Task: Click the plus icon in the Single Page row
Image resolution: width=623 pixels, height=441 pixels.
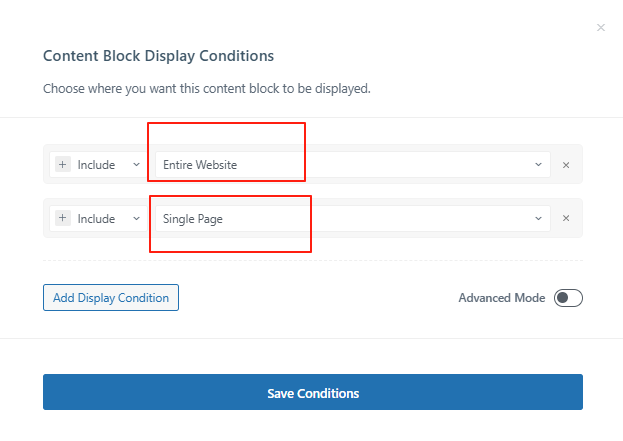Action: tap(62, 217)
